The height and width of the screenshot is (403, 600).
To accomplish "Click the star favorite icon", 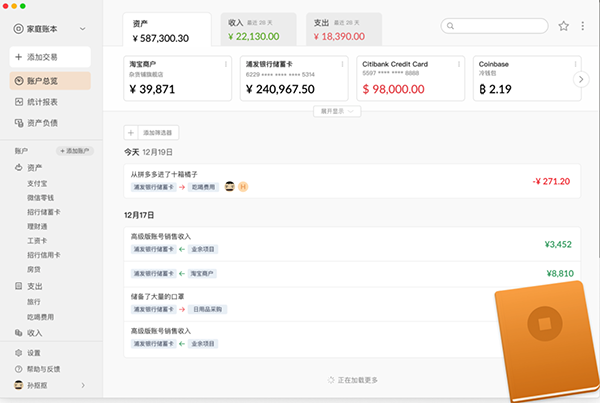I will pyautogui.click(x=563, y=26).
